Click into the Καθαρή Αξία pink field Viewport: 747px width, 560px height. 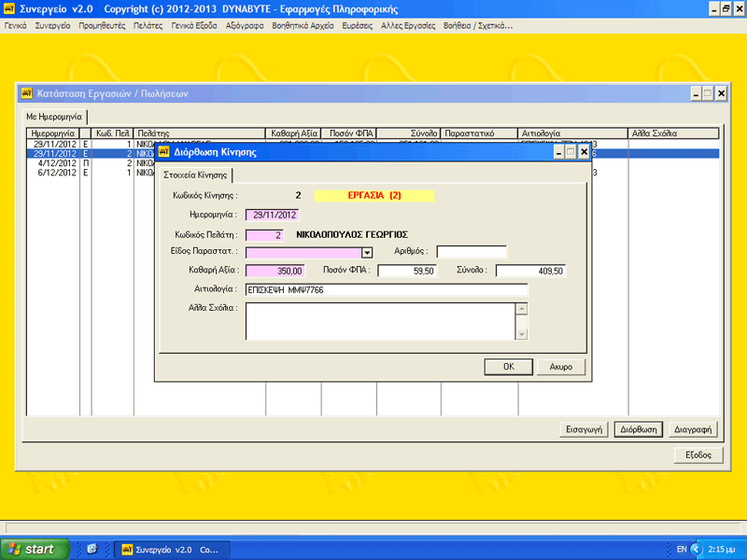(275, 271)
